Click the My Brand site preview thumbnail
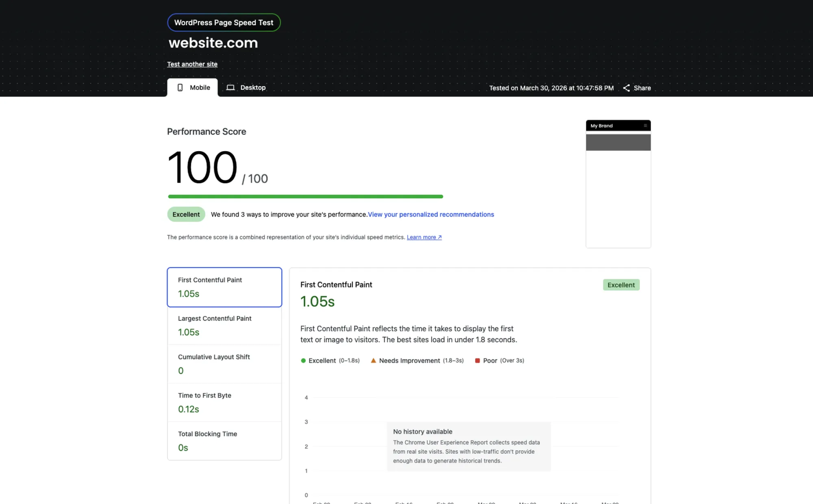This screenshot has width=813, height=504. click(618, 184)
